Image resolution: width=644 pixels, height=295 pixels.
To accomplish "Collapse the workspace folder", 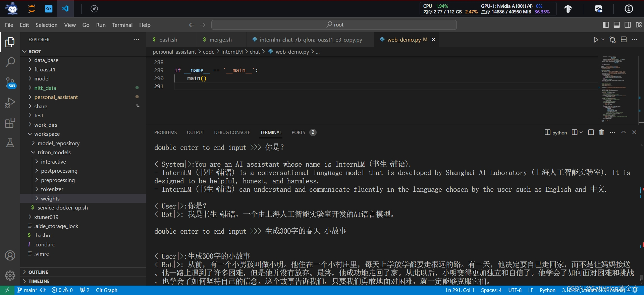I will 83,134.
